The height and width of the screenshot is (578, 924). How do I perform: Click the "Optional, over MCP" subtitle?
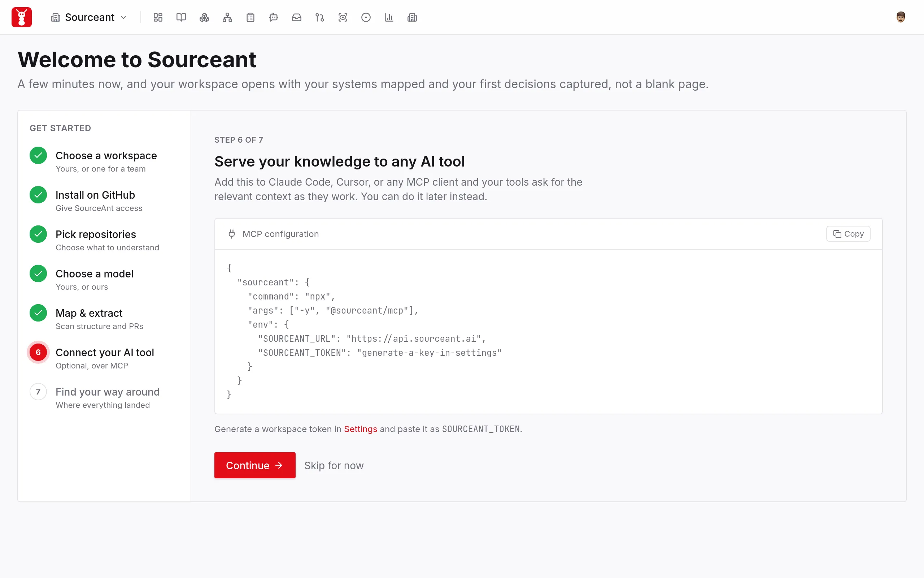pos(92,366)
